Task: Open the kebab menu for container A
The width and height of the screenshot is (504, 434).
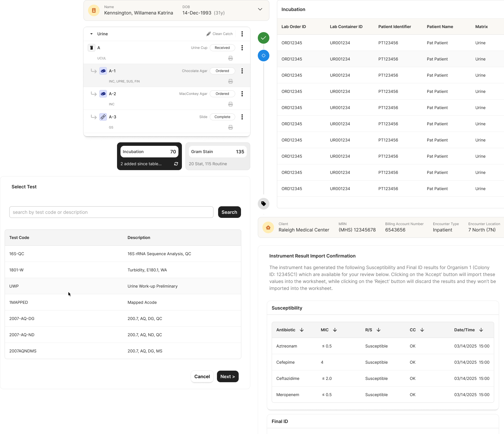Action: 242,48
